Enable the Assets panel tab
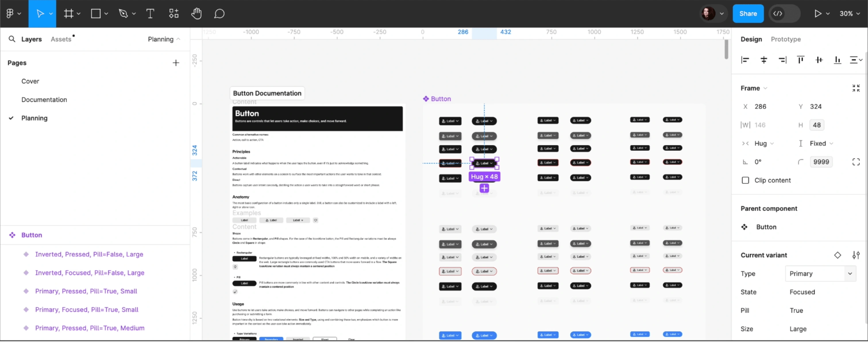Screen dimensions: 868x344 [61, 39]
